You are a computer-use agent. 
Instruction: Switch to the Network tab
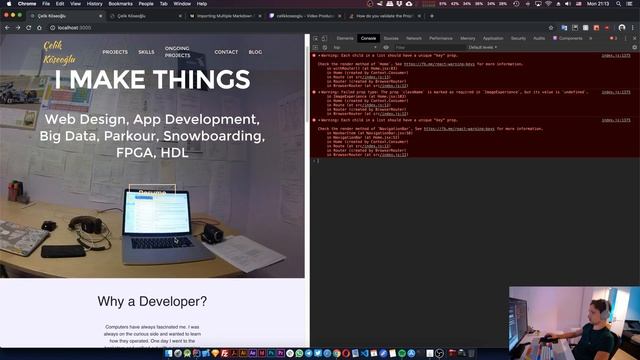[x=413, y=38]
